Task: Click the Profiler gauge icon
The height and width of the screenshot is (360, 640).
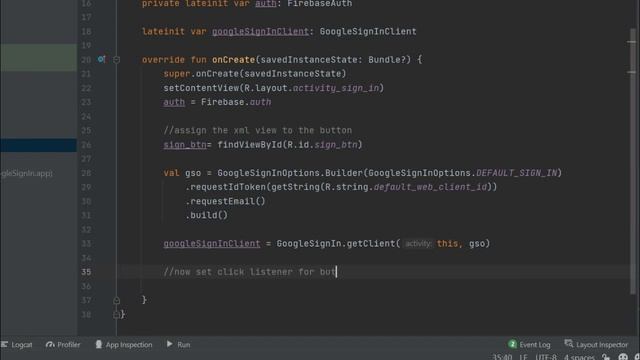Action: [x=50, y=344]
